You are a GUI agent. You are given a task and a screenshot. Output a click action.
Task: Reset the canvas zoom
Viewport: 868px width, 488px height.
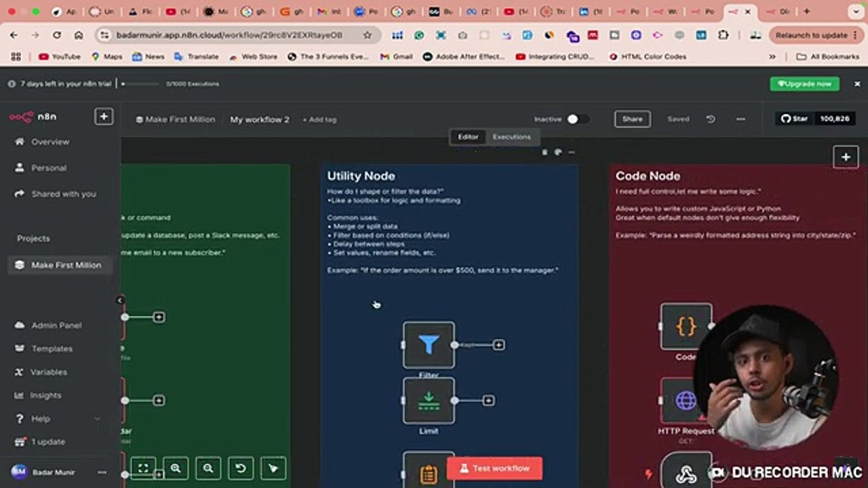(x=241, y=468)
